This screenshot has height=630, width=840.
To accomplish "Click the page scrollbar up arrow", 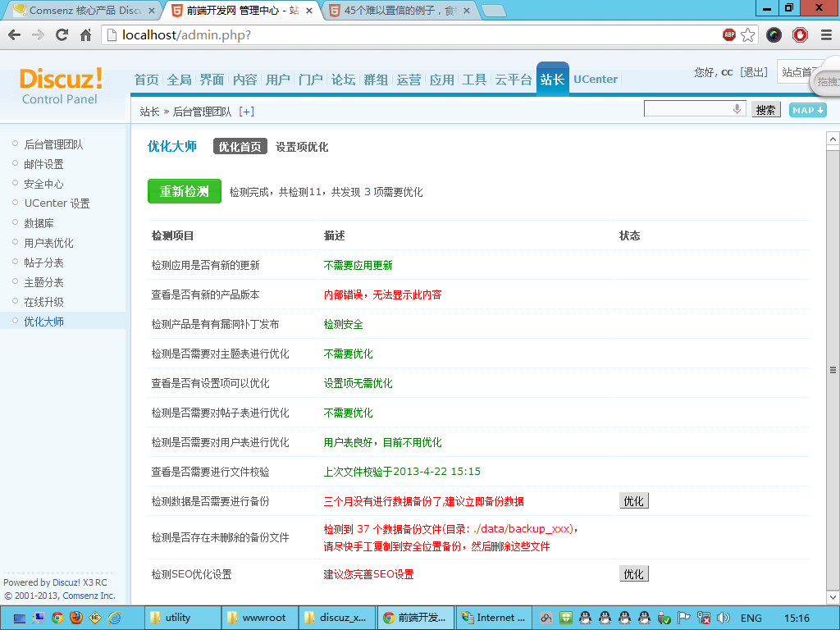I will [x=833, y=139].
